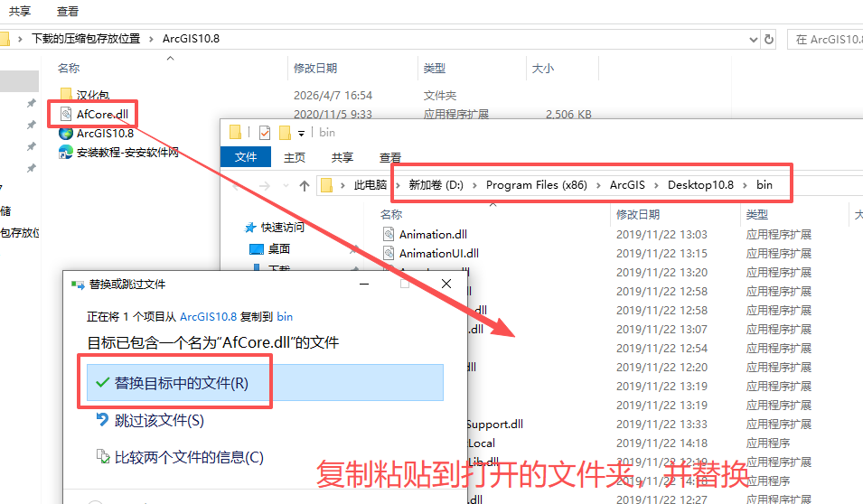Sort by 类型 column in the bin window
The image size is (863, 504).
coord(756,215)
